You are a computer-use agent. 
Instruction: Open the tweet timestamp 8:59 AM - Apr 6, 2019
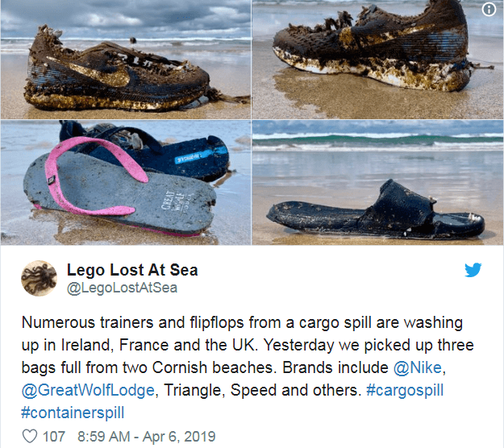(146, 437)
